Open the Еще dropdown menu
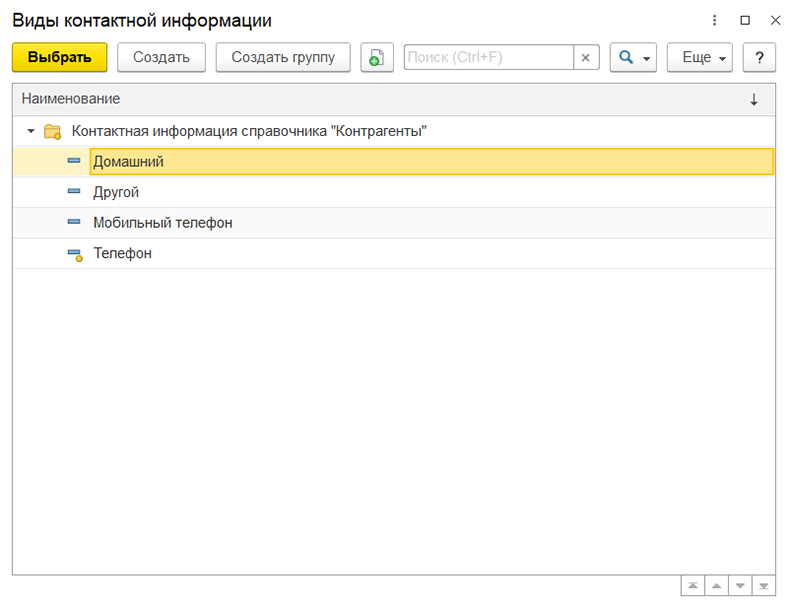This screenshot has height=608, width=788. (x=700, y=57)
